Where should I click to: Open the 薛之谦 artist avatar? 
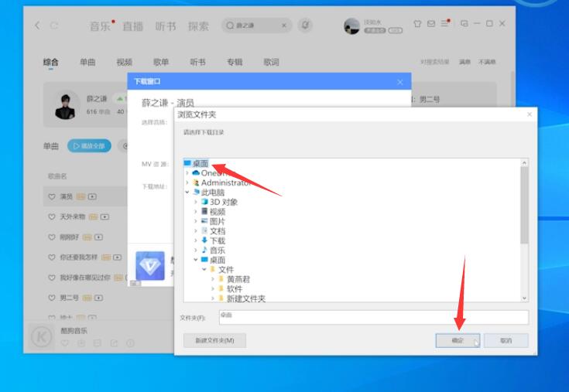(65, 107)
